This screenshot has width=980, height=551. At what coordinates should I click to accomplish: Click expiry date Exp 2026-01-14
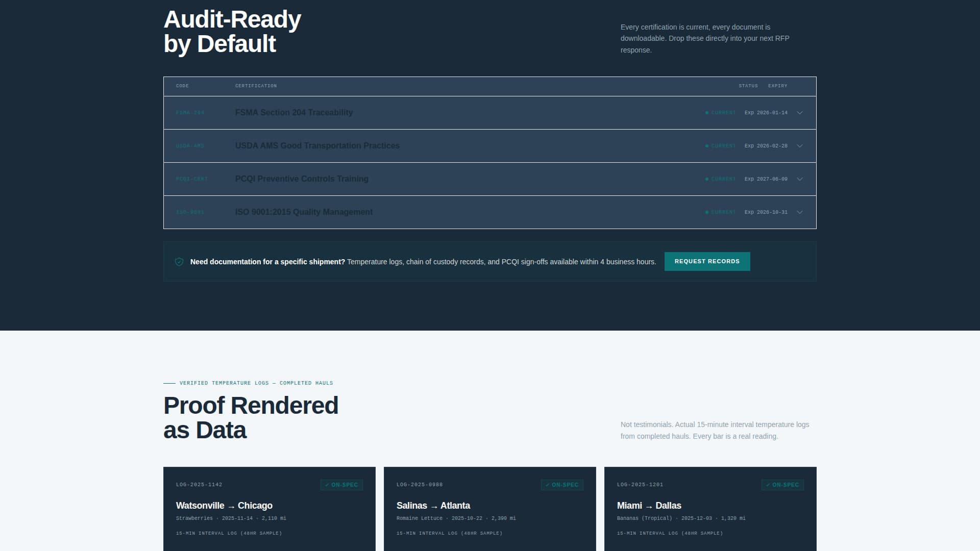click(x=766, y=113)
